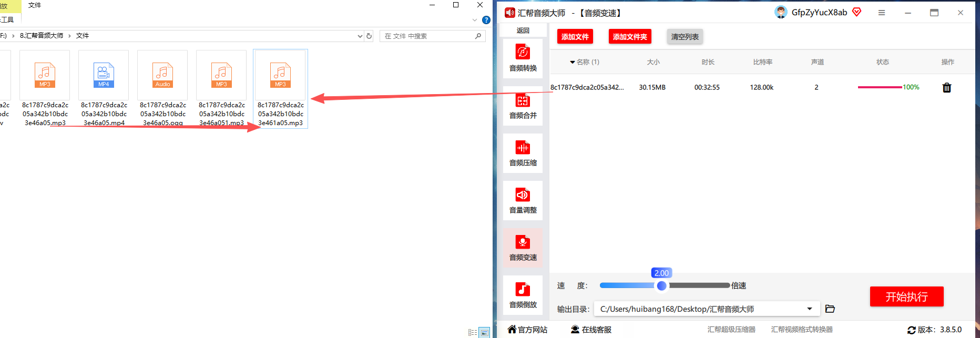
Task: Click the 声道 column header
Action: pos(818,62)
